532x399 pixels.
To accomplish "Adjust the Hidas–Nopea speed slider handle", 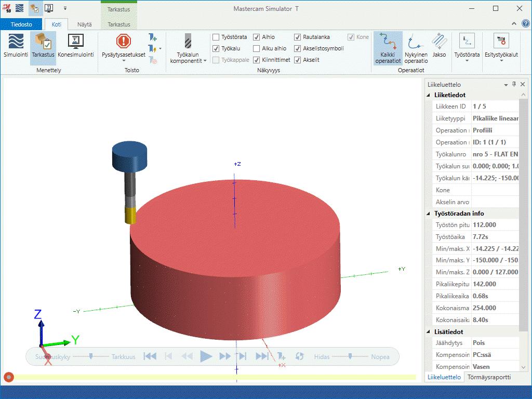I will [350, 356].
